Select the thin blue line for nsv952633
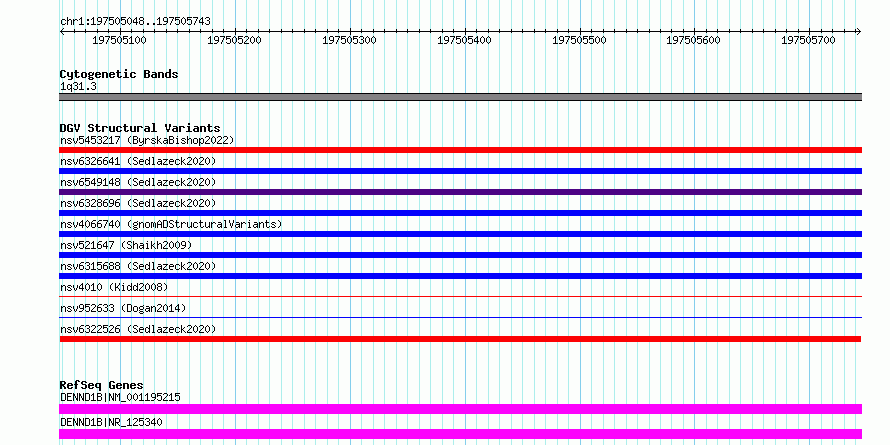This screenshot has height=445, width=890. (460, 317)
